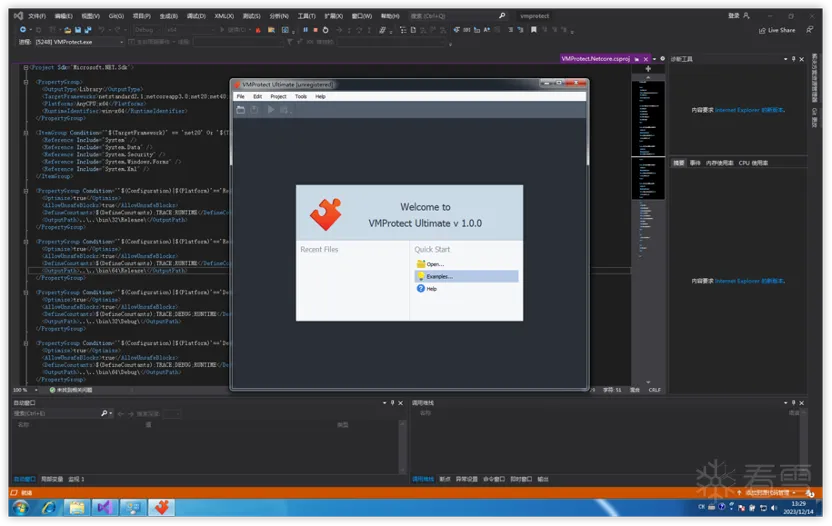832x526 pixels.
Task: Click the play/compile icon in VMProtect toolbar
Action: pyautogui.click(x=271, y=109)
